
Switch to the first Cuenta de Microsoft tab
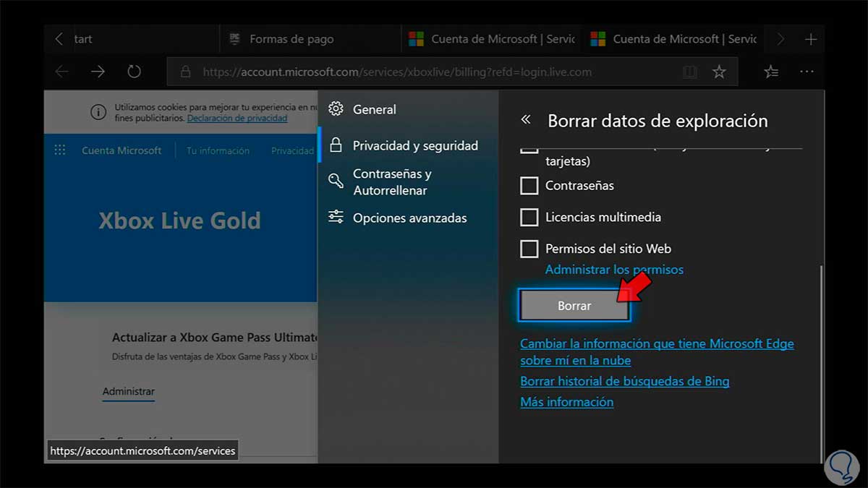pyautogui.click(x=492, y=39)
